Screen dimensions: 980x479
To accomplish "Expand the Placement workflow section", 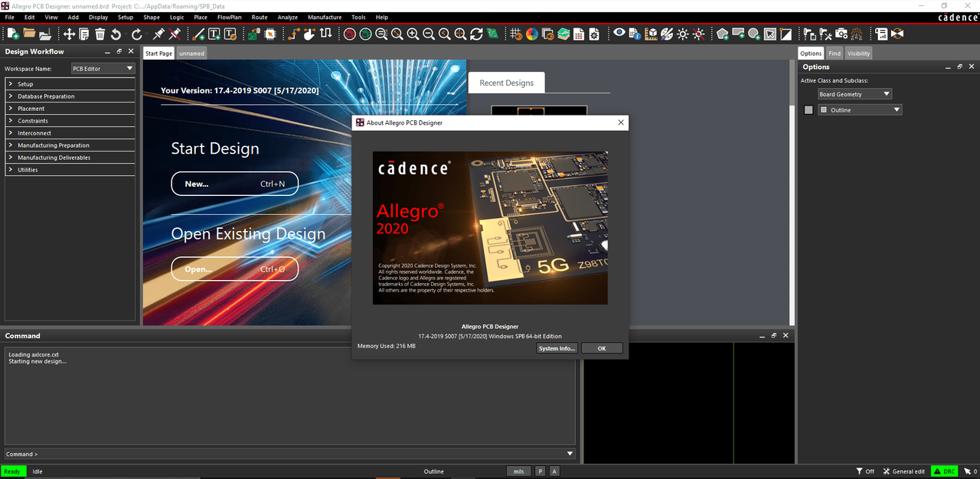I will [x=70, y=109].
